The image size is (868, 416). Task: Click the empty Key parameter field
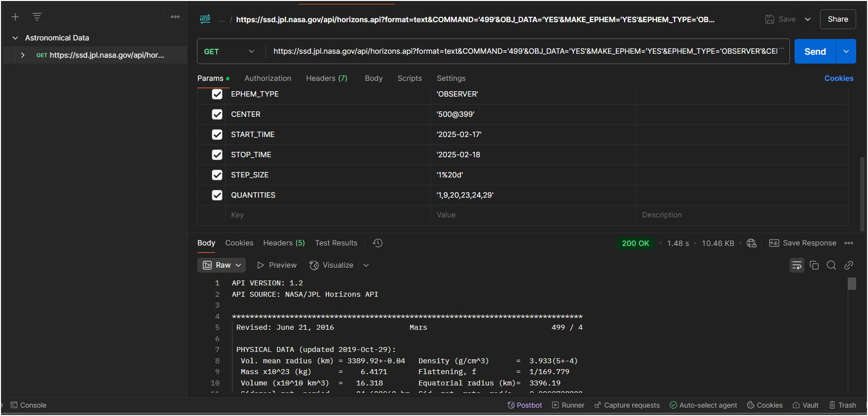pos(328,215)
